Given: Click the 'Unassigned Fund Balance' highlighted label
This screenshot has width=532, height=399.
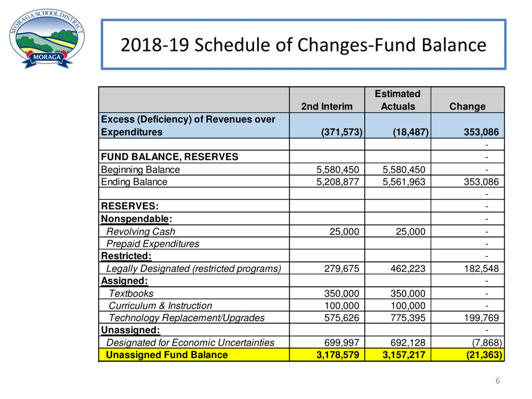Looking at the screenshot, I should [x=167, y=355].
